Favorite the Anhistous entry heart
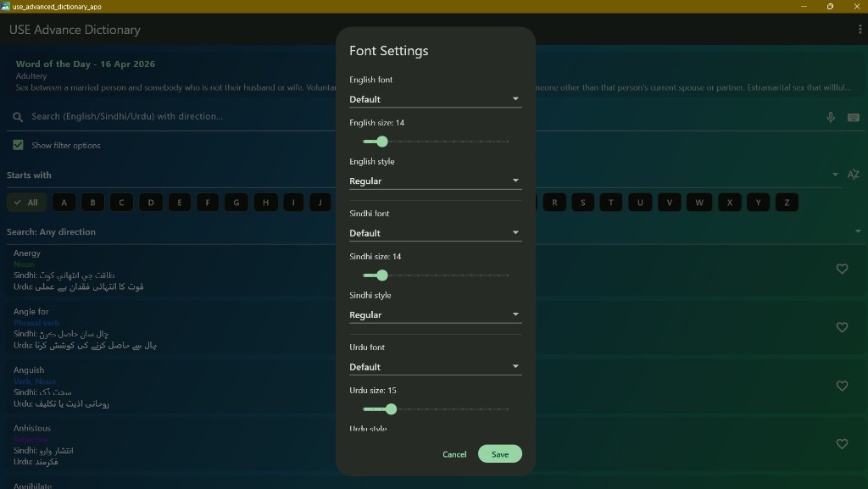Viewport: 868px width, 489px height. (x=842, y=444)
